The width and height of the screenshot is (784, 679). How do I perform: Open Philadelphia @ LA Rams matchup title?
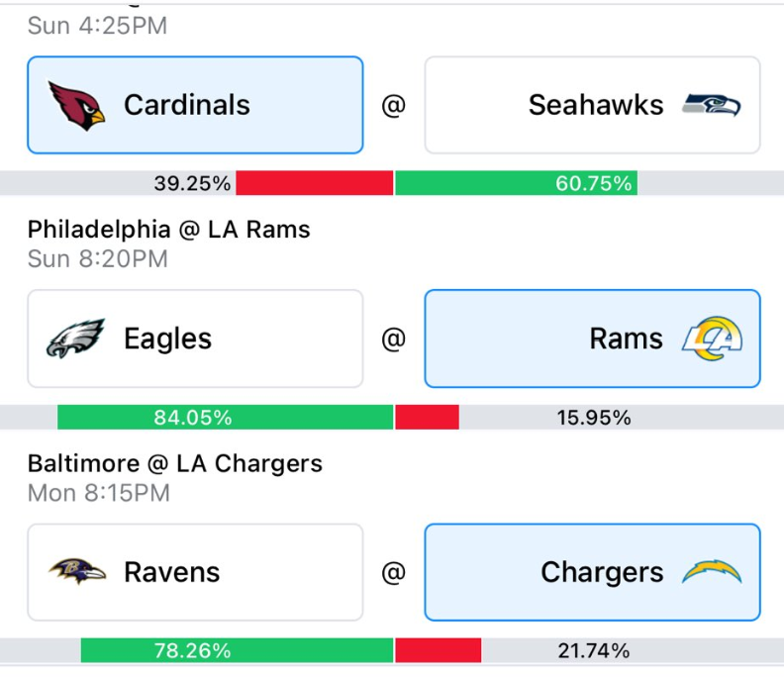point(169,230)
